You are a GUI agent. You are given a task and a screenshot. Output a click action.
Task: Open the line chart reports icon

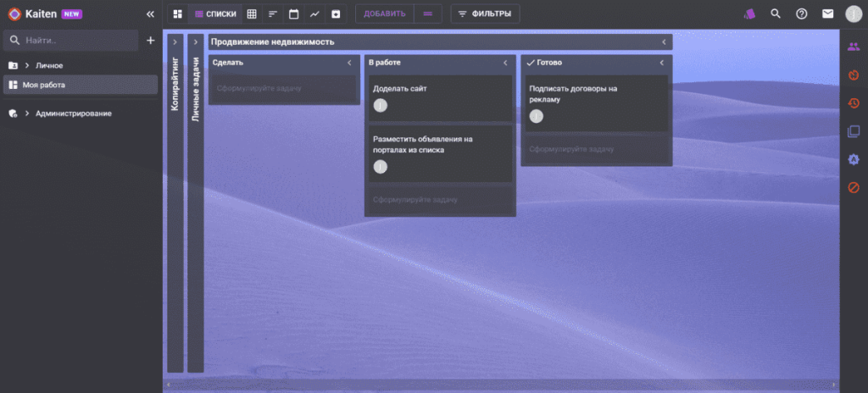[314, 14]
